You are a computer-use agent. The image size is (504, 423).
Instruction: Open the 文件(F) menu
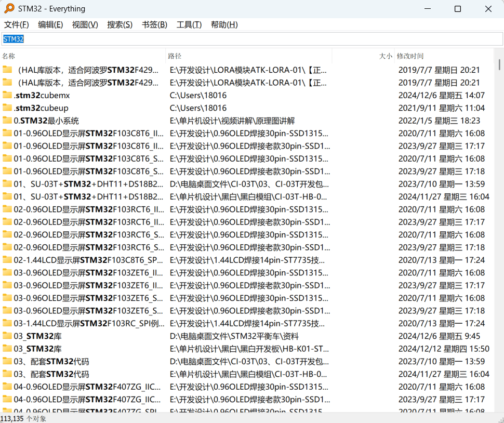click(x=17, y=24)
